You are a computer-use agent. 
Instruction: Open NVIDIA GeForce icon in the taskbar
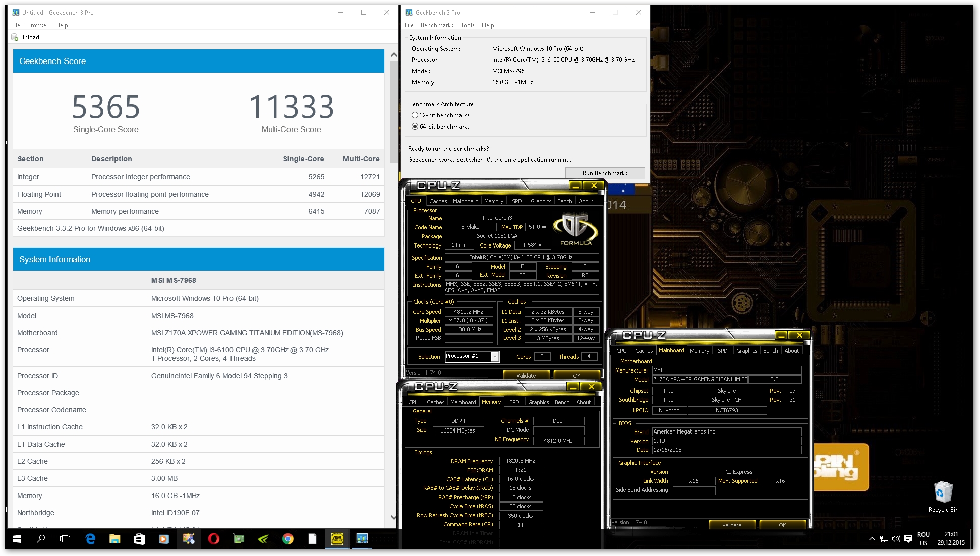pos(263,539)
